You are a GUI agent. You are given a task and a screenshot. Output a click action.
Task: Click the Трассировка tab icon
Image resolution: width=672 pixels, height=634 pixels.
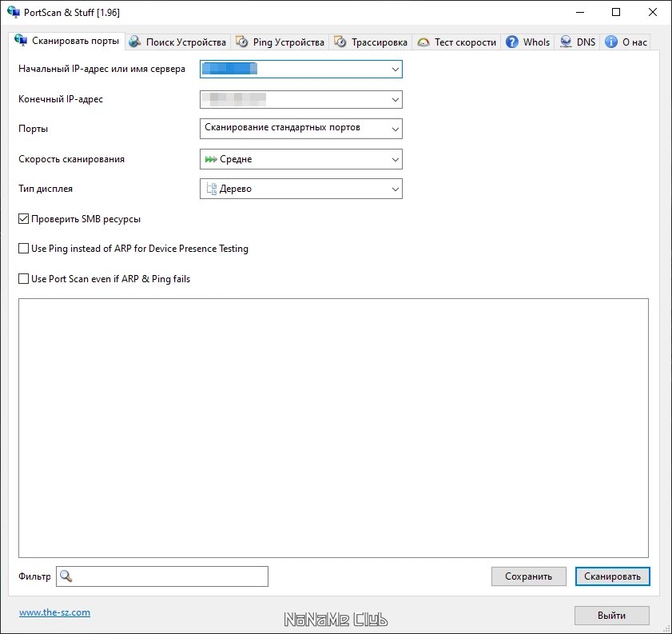[x=339, y=42]
